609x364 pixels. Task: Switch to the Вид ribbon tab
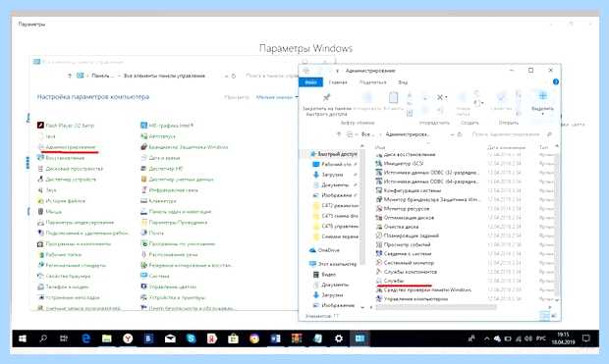403,82
